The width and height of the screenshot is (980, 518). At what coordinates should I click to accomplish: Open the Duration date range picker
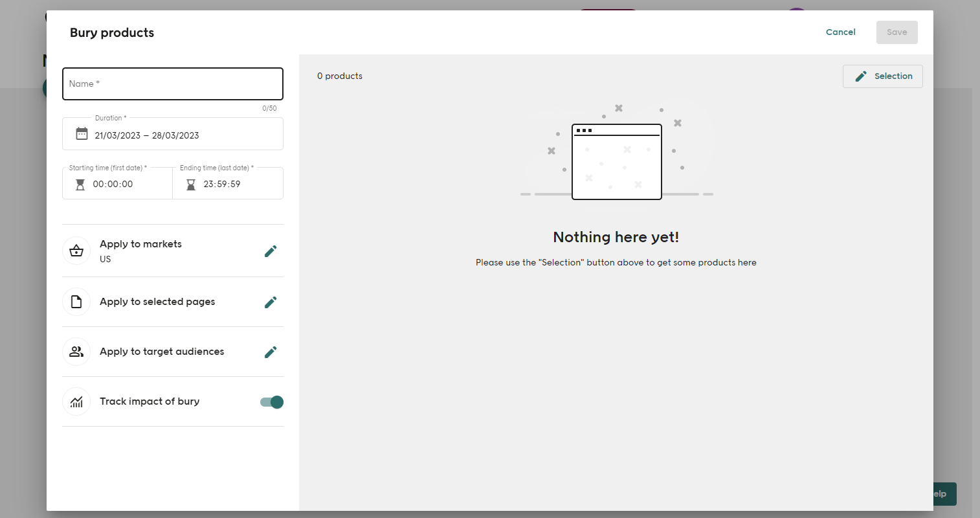pyautogui.click(x=173, y=134)
